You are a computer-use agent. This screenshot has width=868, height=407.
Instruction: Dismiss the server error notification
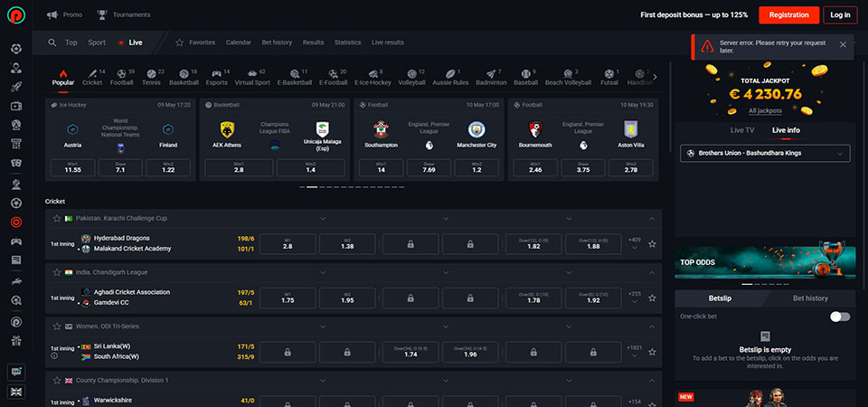(x=843, y=45)
